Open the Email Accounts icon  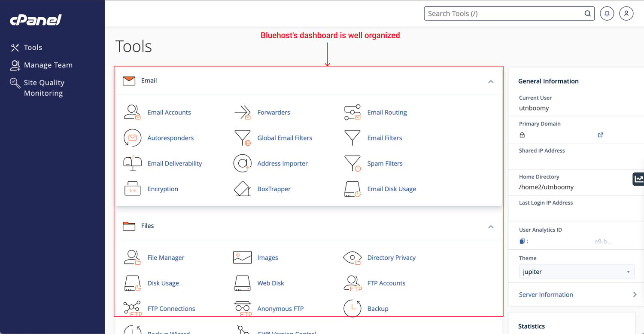point(132,112)
